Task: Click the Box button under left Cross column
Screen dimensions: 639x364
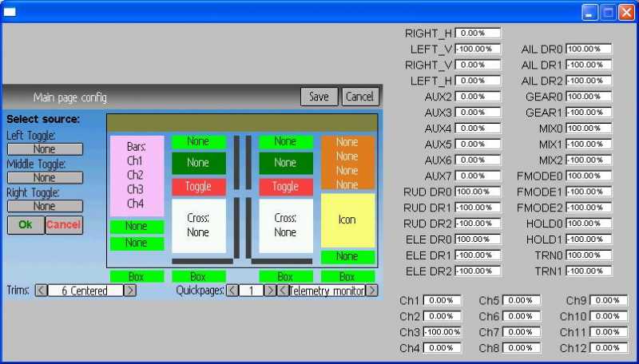Action: [x=198, y=276]
